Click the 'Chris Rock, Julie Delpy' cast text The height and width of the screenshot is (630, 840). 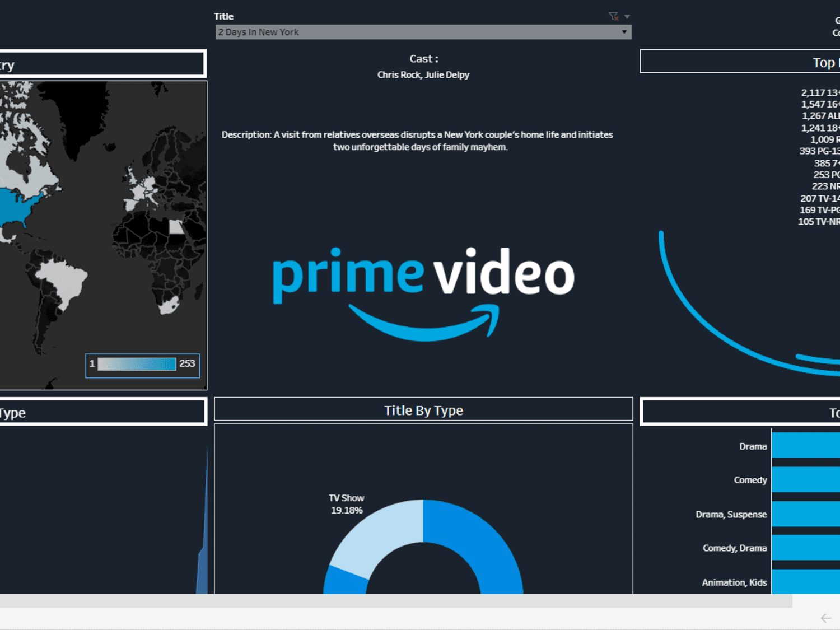423,74
